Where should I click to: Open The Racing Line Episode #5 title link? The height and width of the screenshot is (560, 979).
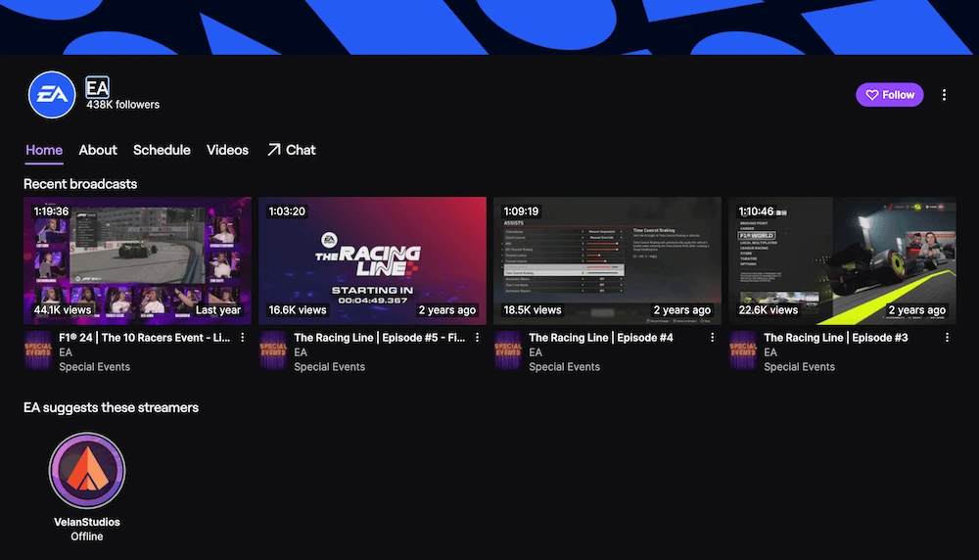click(380, 337)
